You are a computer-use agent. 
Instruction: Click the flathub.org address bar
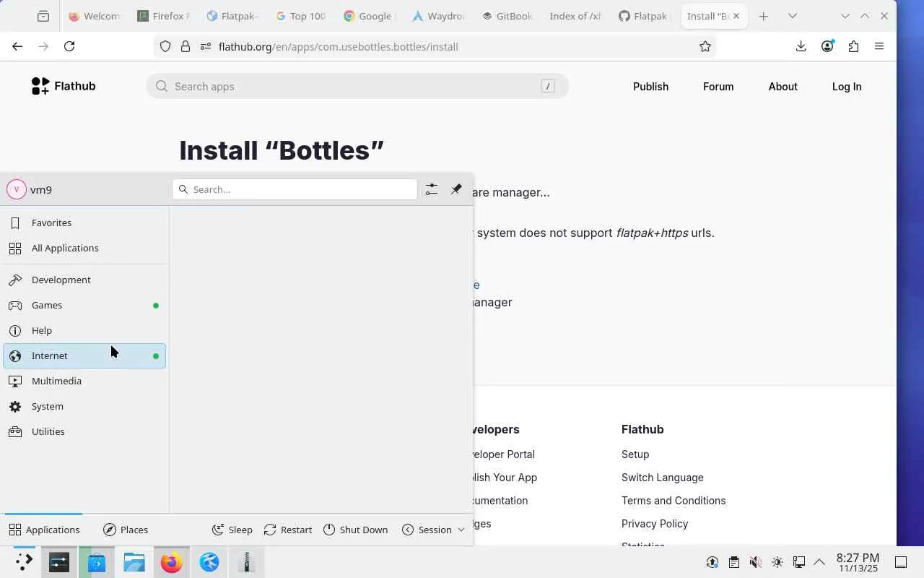click(435, 46)
